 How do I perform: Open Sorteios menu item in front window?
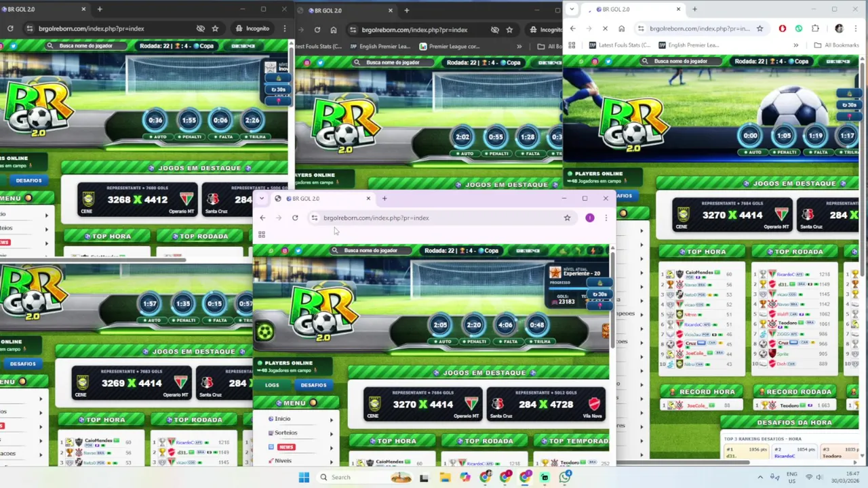[x=285, y=432]
